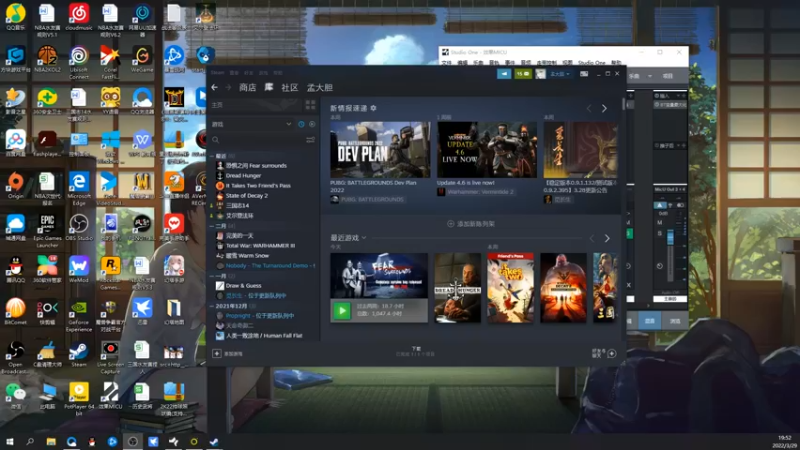Advance recent games shelf right arrow
The width and height of the screenshot is (800, 450).
(607, 238)
